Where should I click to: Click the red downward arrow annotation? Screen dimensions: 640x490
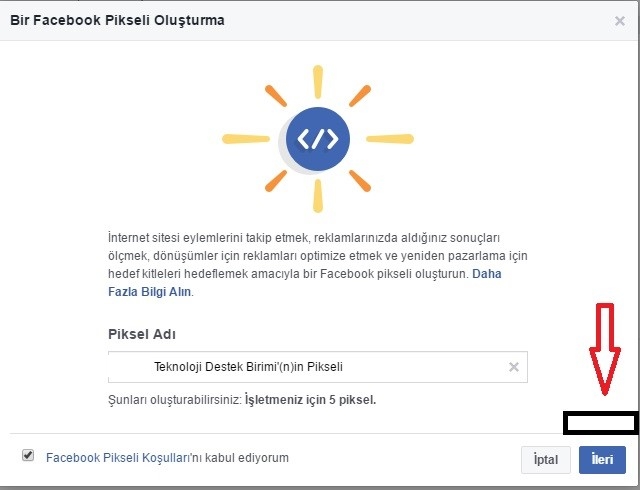click(x=605, y=349)
